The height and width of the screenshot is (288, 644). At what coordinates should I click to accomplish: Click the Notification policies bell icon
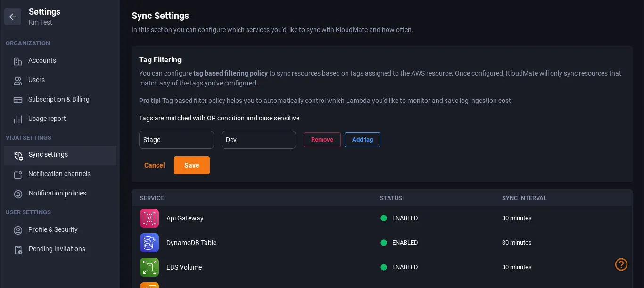(x=18, y=194)
